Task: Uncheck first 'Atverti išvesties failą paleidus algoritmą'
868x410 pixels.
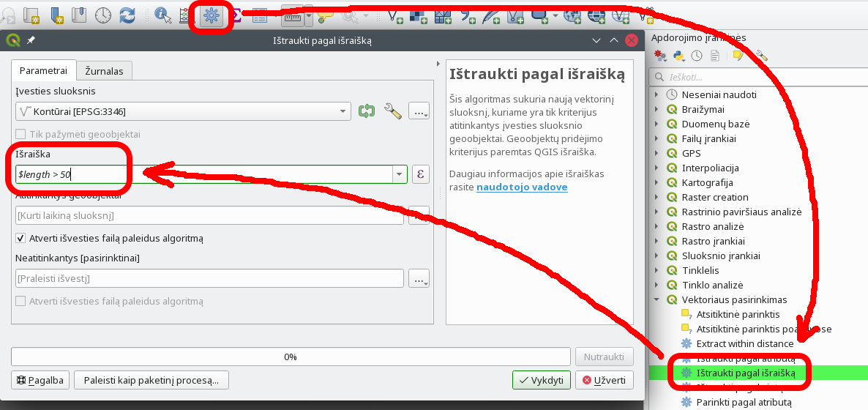Action: pyautogui.click(x=20, y=238)
